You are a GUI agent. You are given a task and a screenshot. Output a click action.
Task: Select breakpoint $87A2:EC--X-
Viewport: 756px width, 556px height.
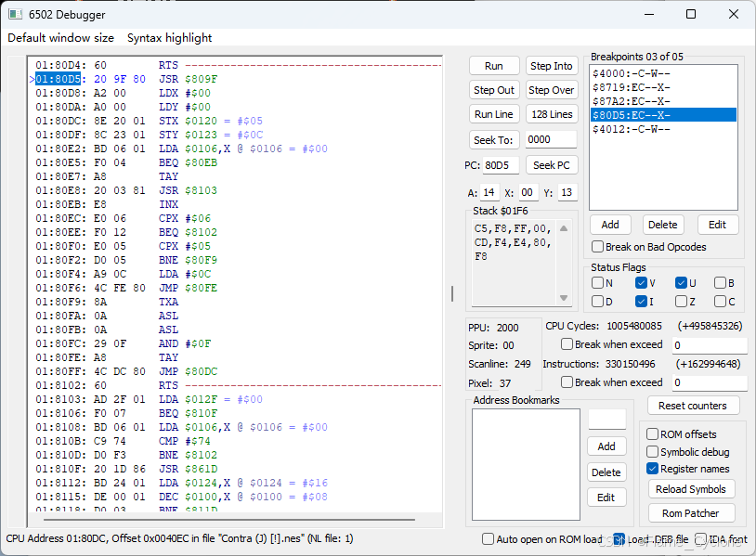click(663, 101)
